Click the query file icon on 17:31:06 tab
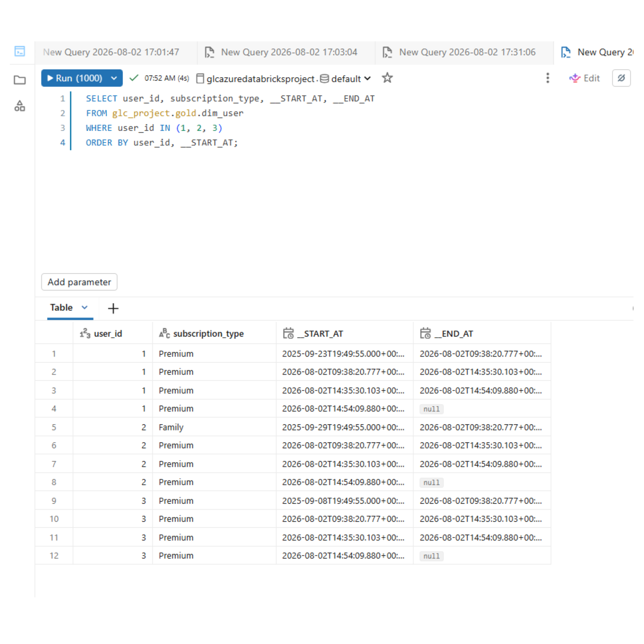The height and width of the screenshot is (644, 644). [387, 52]
